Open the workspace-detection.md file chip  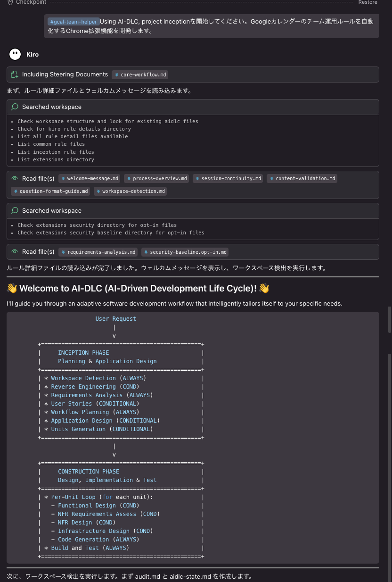(130, 191)
